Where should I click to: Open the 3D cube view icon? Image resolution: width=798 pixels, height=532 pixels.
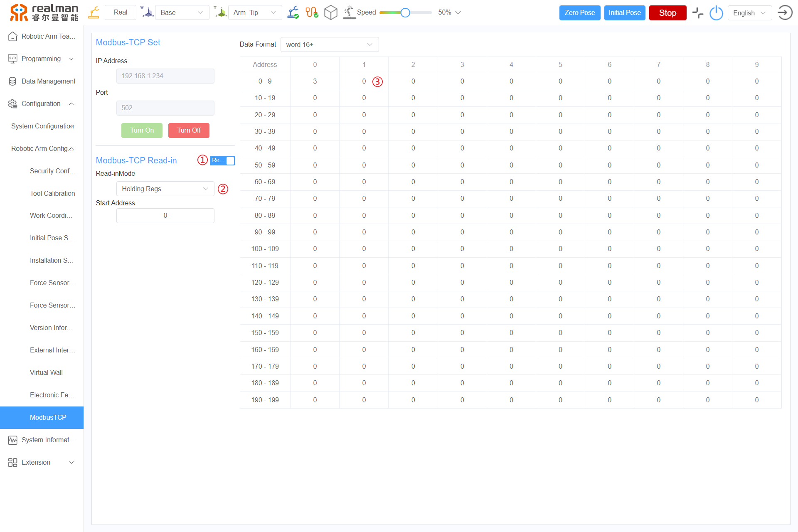click(330, 12)
